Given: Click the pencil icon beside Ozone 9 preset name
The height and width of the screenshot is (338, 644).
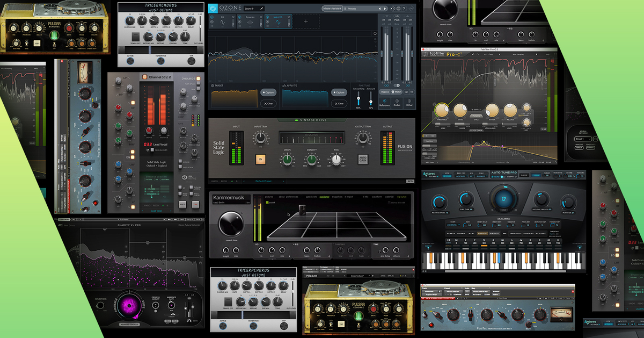Looking at the screenshot, I should tap(261, 9).
